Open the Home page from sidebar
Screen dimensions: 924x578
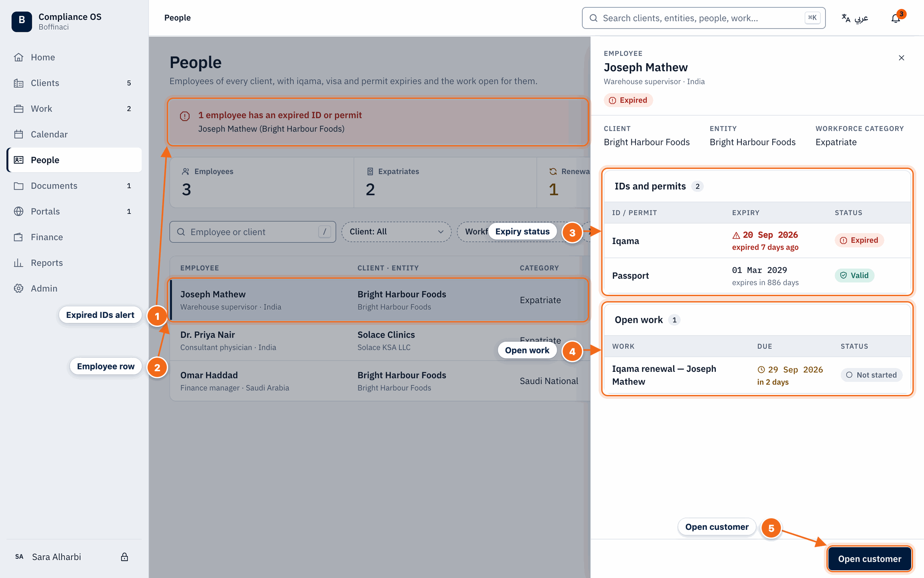point(74,57)
